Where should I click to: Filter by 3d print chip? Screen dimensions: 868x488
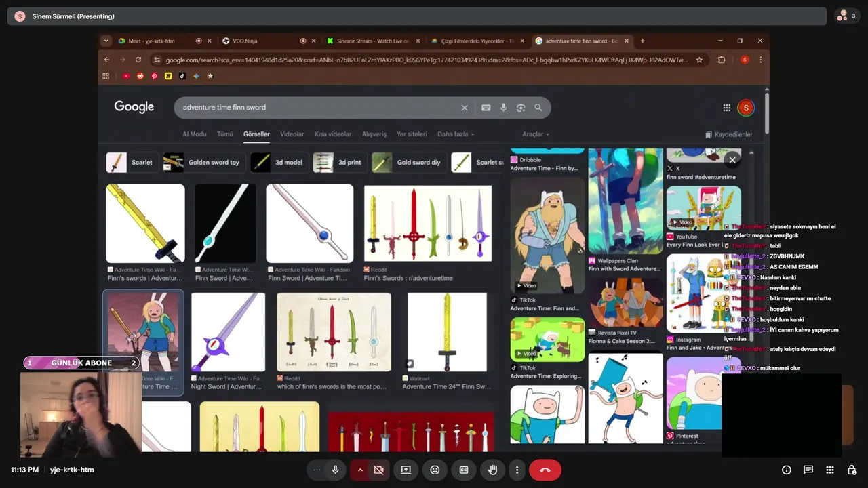pyautogui.click(x=340, y=163)
